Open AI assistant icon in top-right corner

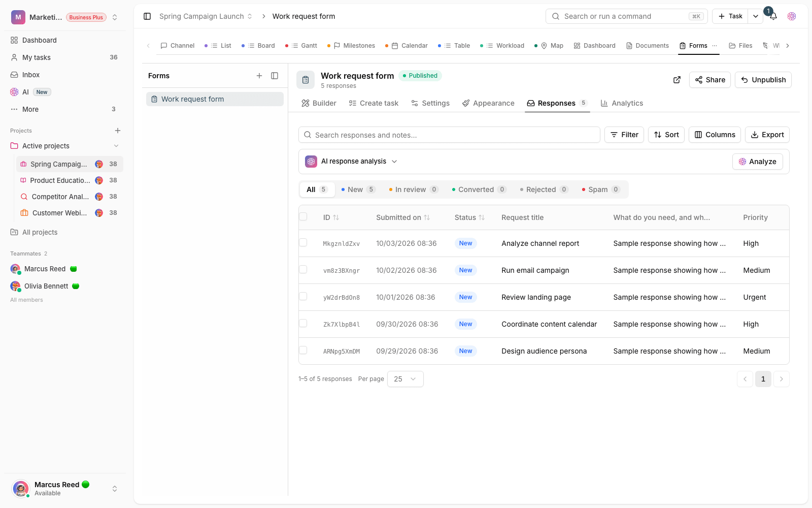(792, 16)
